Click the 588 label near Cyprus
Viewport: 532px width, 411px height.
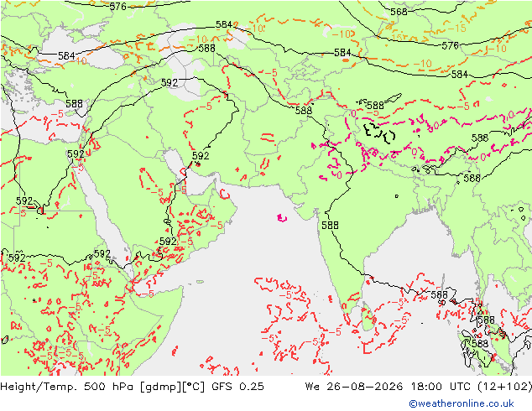[74, 103]
